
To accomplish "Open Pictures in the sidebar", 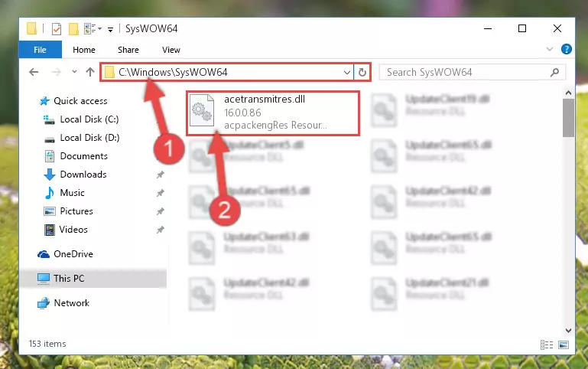I will click(x=76, y=211).
